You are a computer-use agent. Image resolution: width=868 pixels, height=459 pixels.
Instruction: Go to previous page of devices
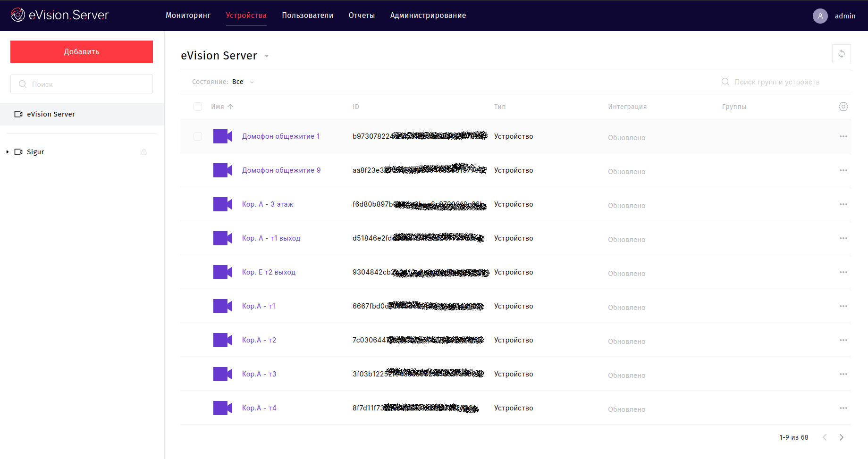click(x=825, y=437)
